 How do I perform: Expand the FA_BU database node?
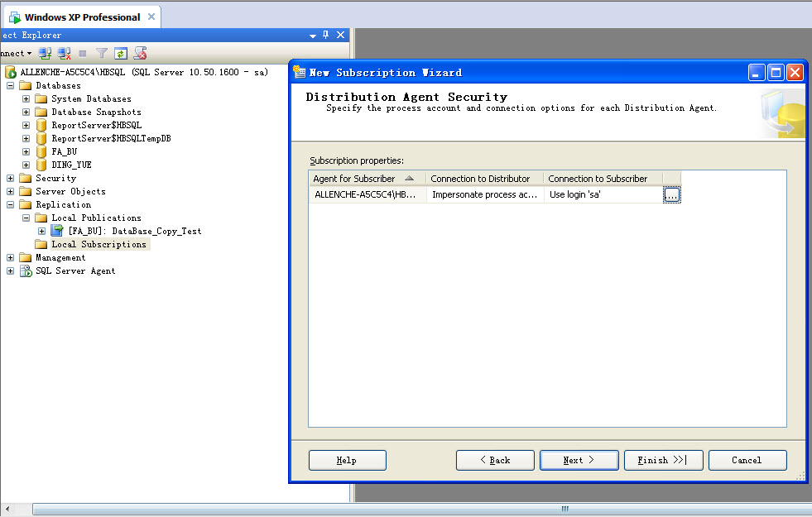pyautogui.click(x=26, y=151)
